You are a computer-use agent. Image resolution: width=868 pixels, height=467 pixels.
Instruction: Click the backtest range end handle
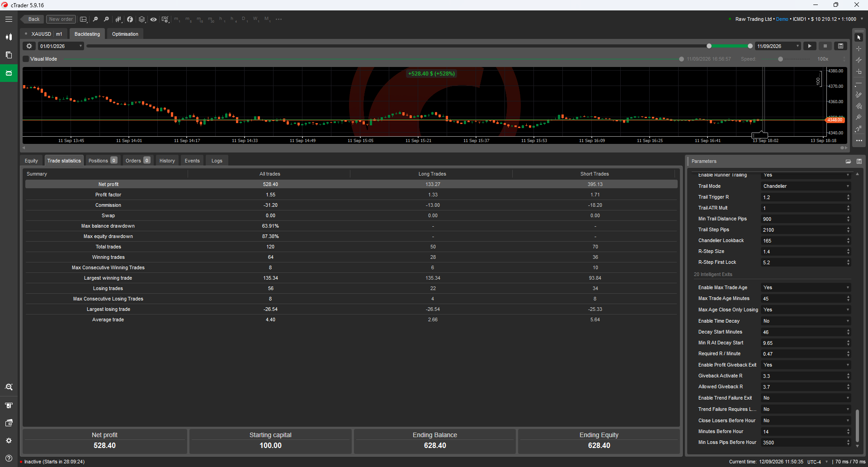coord(750,46)
